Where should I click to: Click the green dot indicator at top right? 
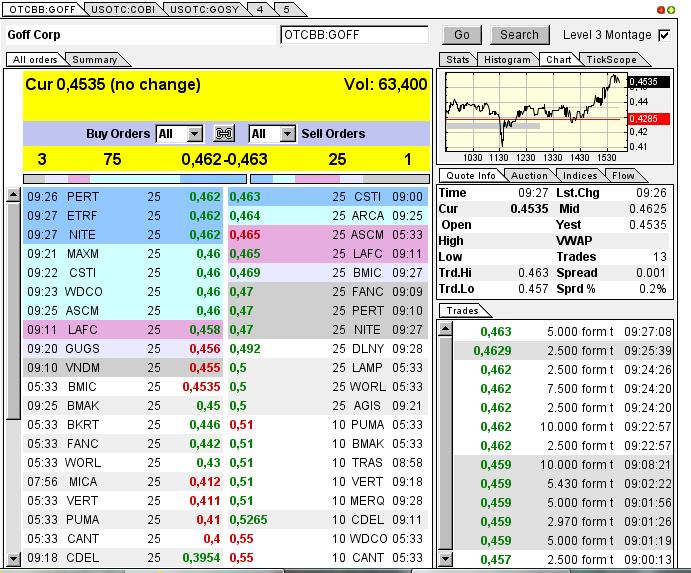pyautogui.click(x=670, y=10)
